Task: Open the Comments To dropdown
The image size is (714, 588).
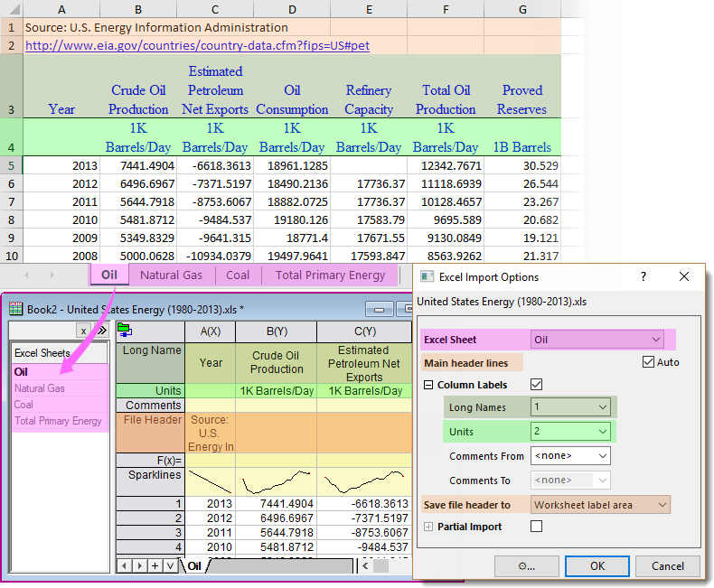Action: [570, 481]
